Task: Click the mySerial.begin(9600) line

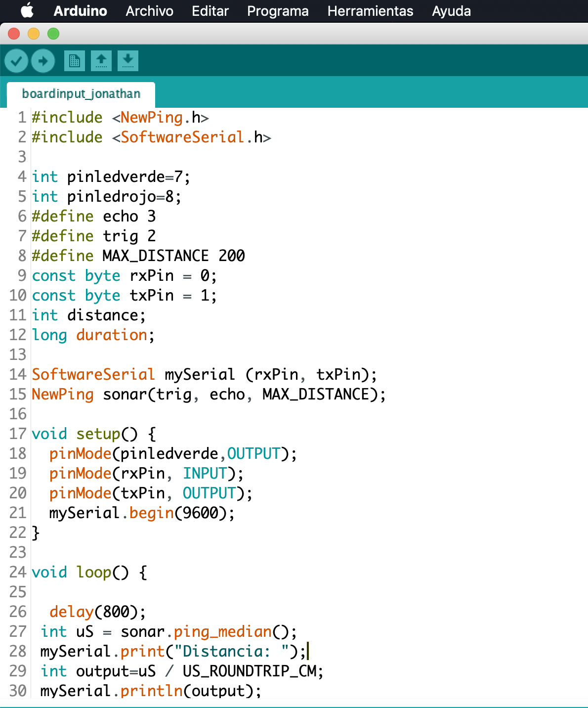Action: coord(142,513)
